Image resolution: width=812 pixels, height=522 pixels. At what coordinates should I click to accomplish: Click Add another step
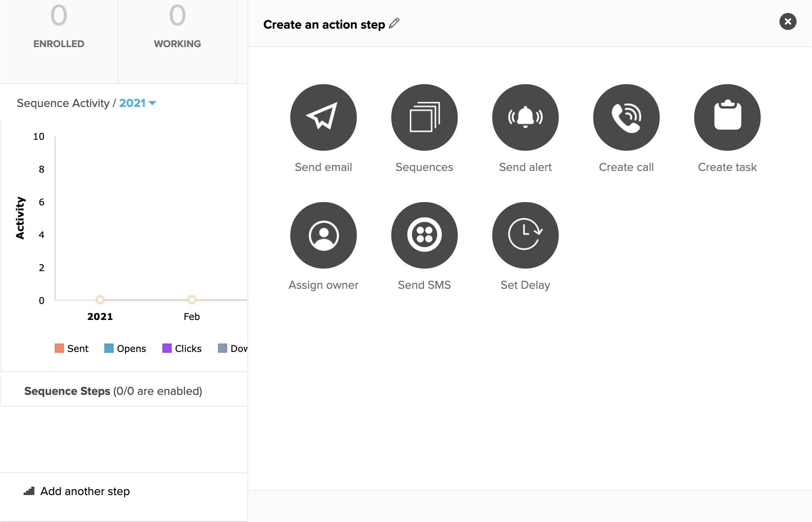click(x=85, y=491)
